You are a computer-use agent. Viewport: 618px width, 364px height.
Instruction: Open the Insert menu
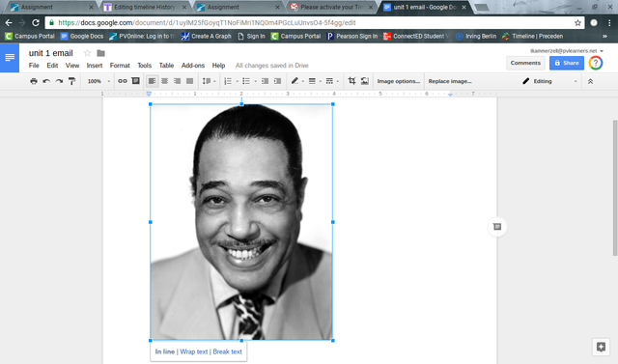coord(95,66)
